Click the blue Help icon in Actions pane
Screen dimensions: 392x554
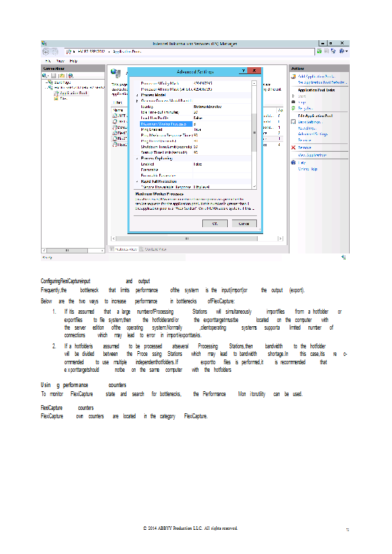294,163
